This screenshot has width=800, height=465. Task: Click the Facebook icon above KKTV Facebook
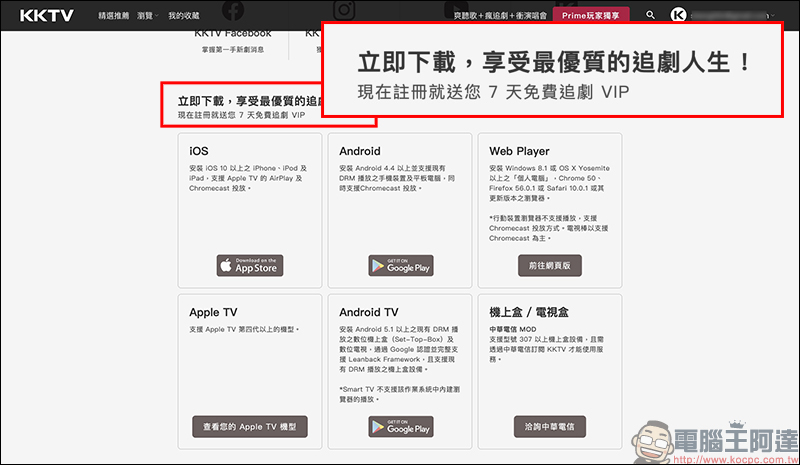[233, 10]
